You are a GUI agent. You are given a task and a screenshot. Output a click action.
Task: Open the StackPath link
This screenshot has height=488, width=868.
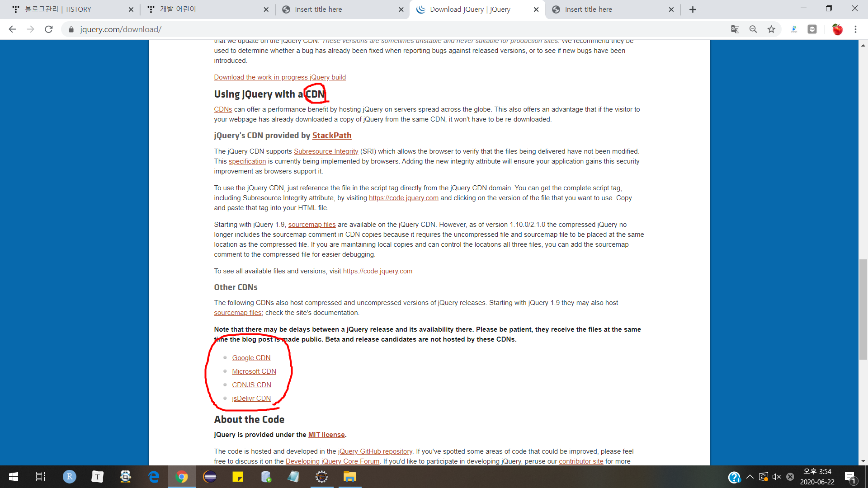(x=331, y=136)
